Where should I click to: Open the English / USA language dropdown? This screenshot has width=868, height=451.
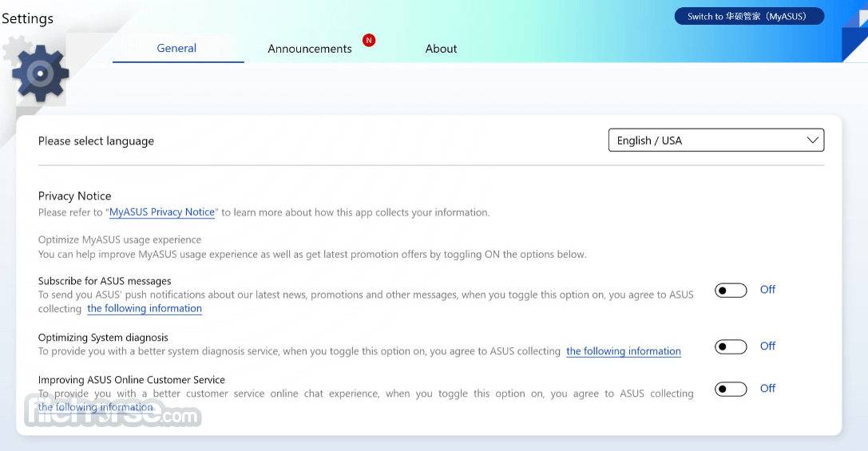coord(716,140)
